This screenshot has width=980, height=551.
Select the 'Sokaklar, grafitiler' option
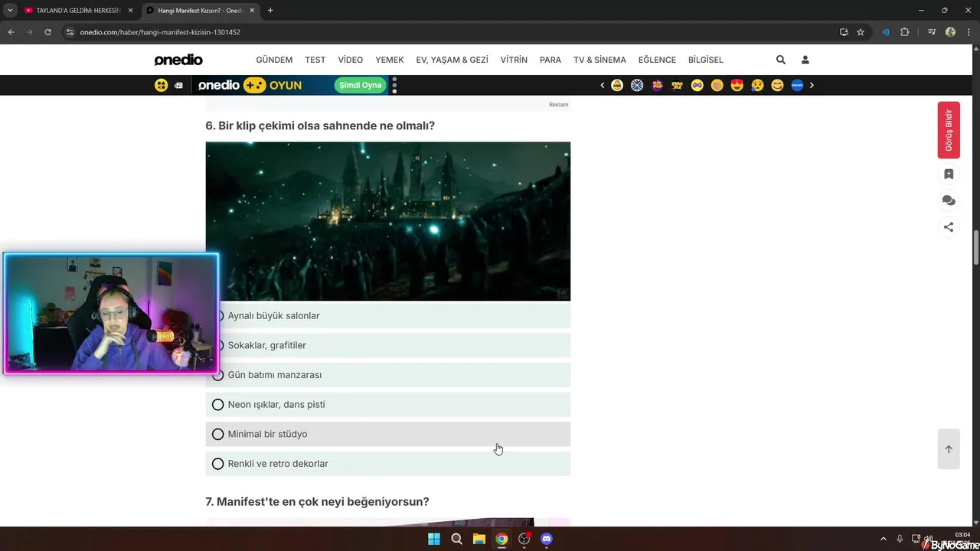tap(388, 345)
